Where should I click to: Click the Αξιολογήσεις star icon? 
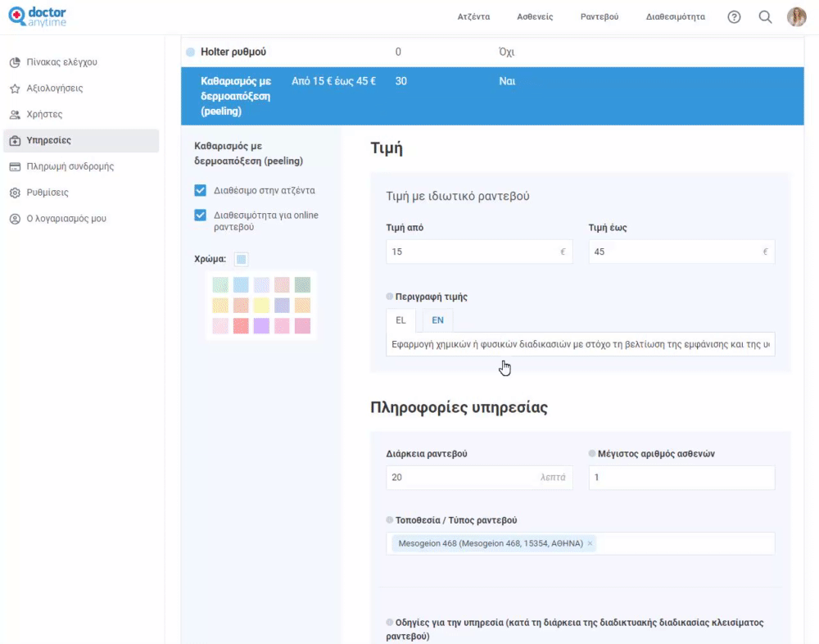(15, 88)
